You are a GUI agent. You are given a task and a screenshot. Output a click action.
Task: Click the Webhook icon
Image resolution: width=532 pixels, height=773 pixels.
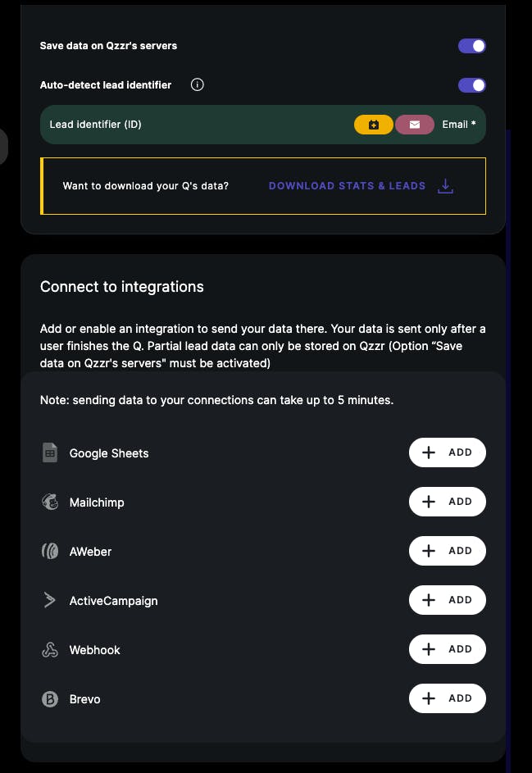(x=50, y=650)
